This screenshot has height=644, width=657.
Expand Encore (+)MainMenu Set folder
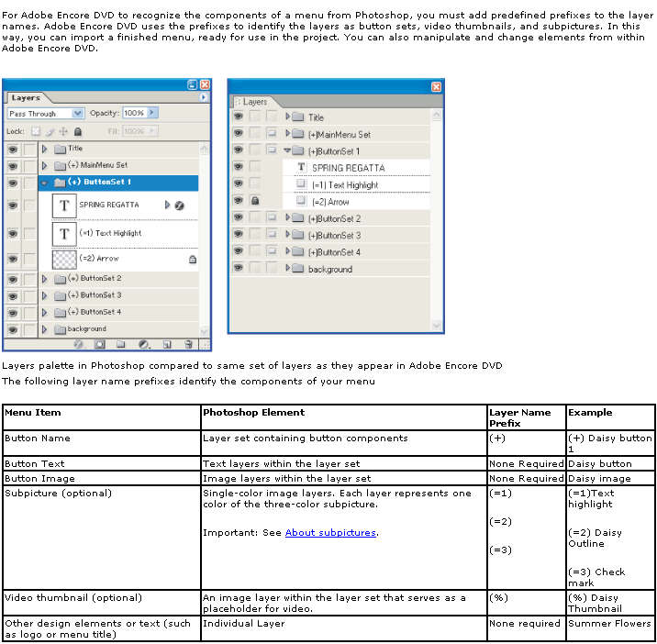tap(287, 133)
